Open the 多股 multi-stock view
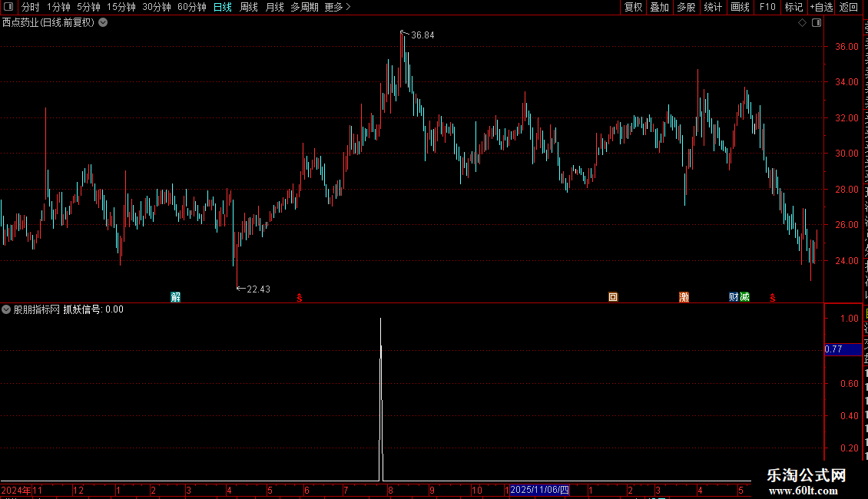 point(686,7)
